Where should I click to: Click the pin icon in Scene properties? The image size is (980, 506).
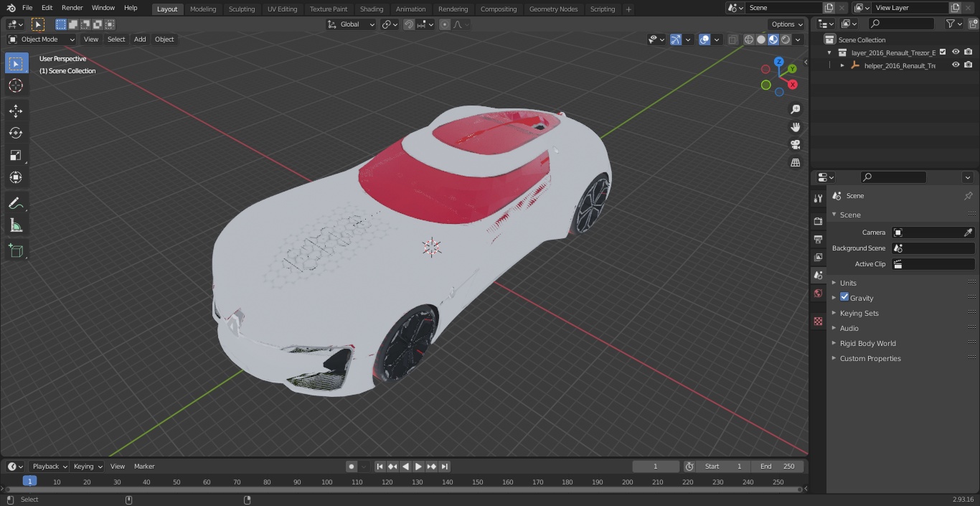click(968, 195)
